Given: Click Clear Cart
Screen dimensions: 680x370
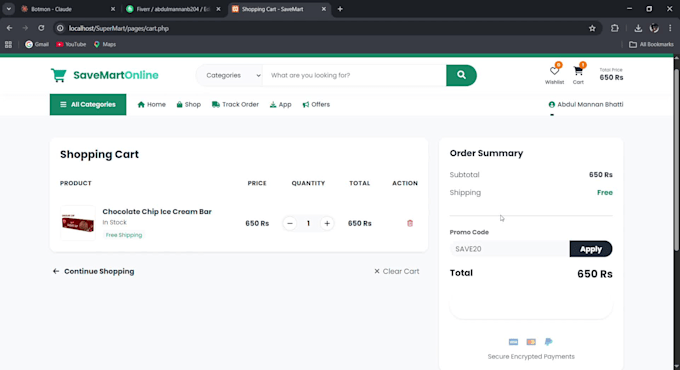Looking at the screenshot, I should click(397, 272).
